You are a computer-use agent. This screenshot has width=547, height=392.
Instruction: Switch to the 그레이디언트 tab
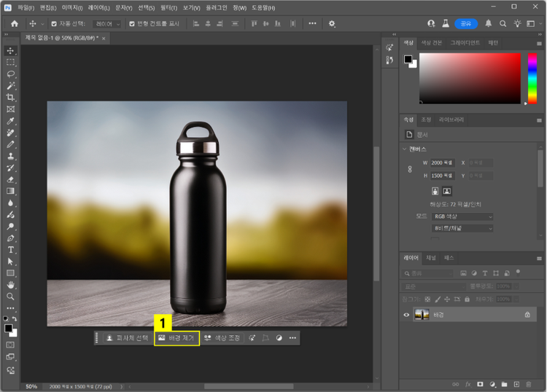click(x=465, y=43)
